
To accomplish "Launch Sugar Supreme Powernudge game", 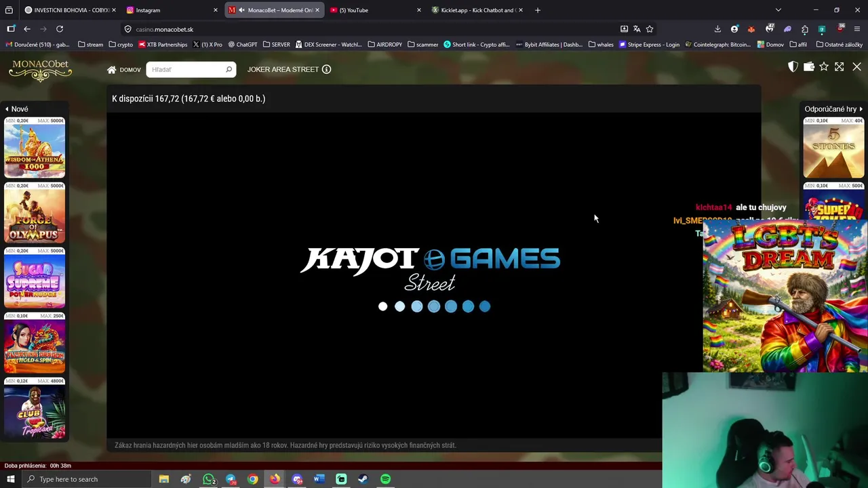I will tap(35, 278).
